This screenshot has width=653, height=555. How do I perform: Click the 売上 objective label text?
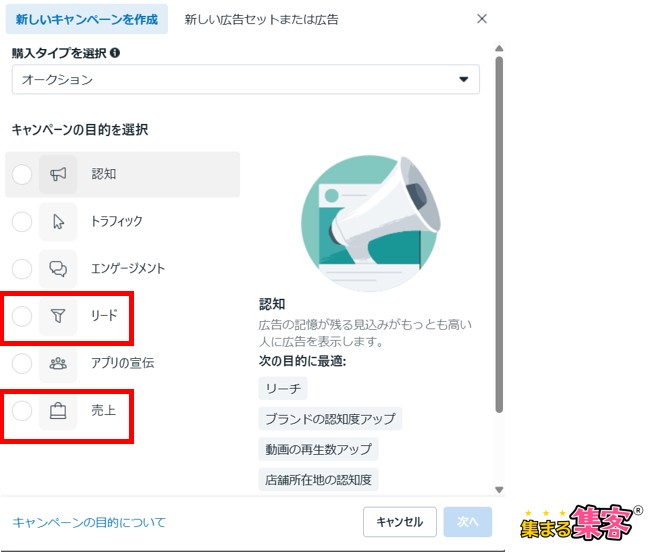(x=103, y=410)
